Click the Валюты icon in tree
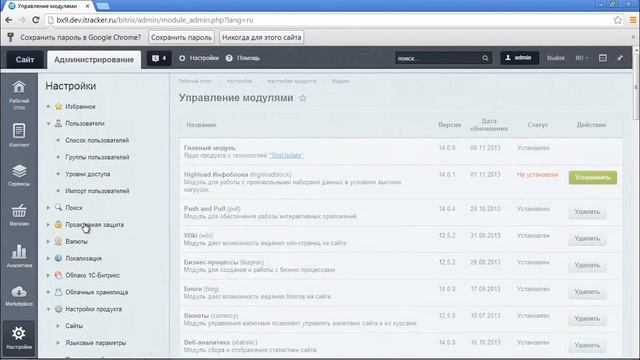This screenshot has width=640, height=360. [x=58, y=241]
